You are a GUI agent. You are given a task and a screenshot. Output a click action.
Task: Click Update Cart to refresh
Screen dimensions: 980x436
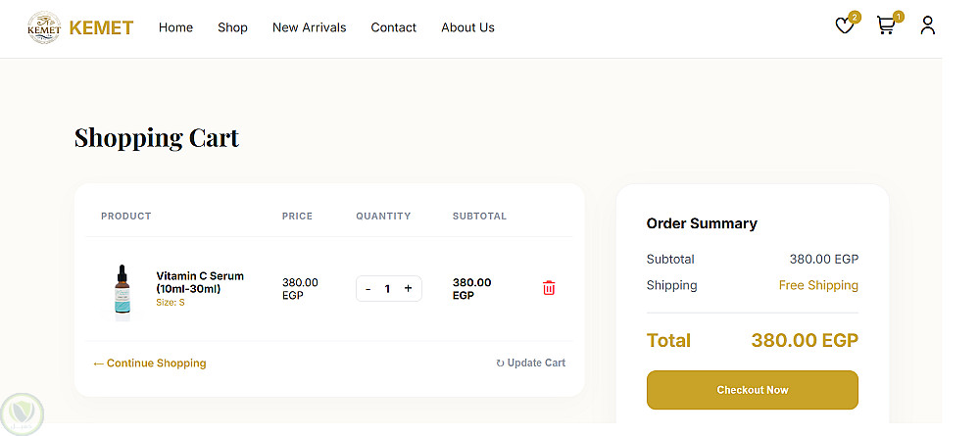click(530, 363)
